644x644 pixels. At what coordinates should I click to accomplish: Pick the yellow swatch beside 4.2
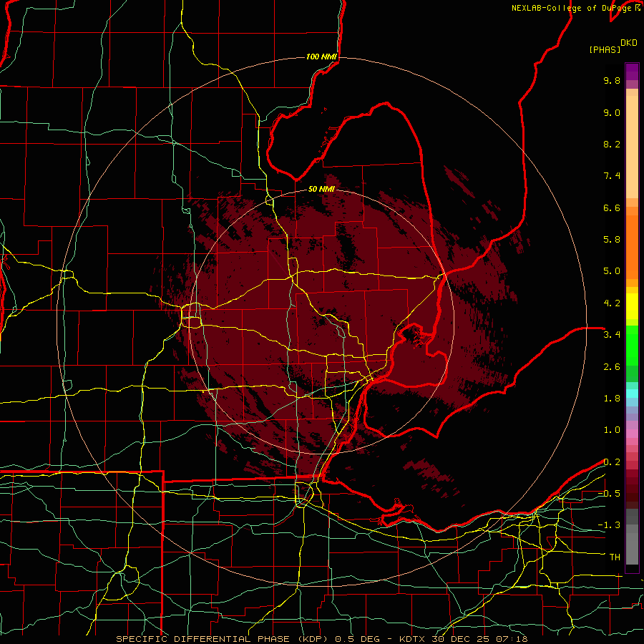click(x=632, y=306)
